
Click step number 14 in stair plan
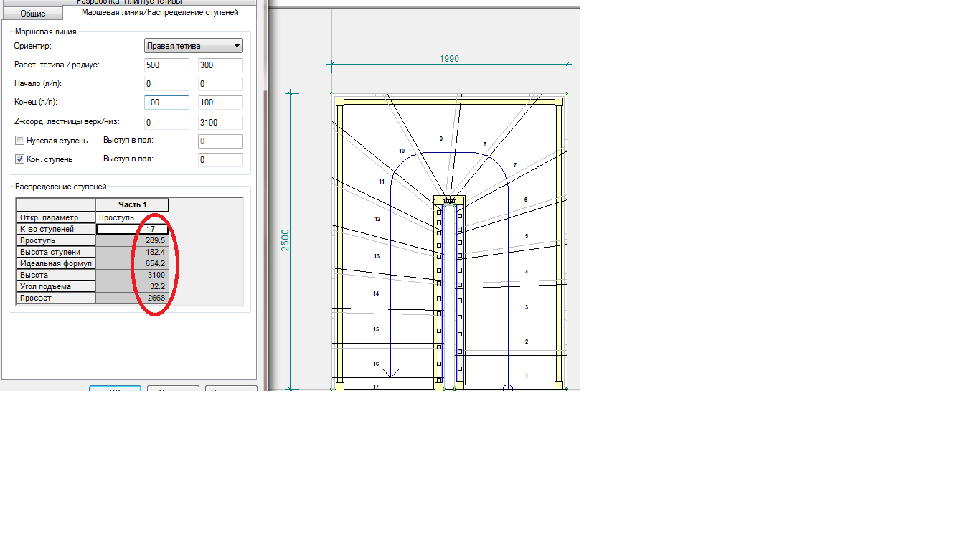(x=376, y=293)
